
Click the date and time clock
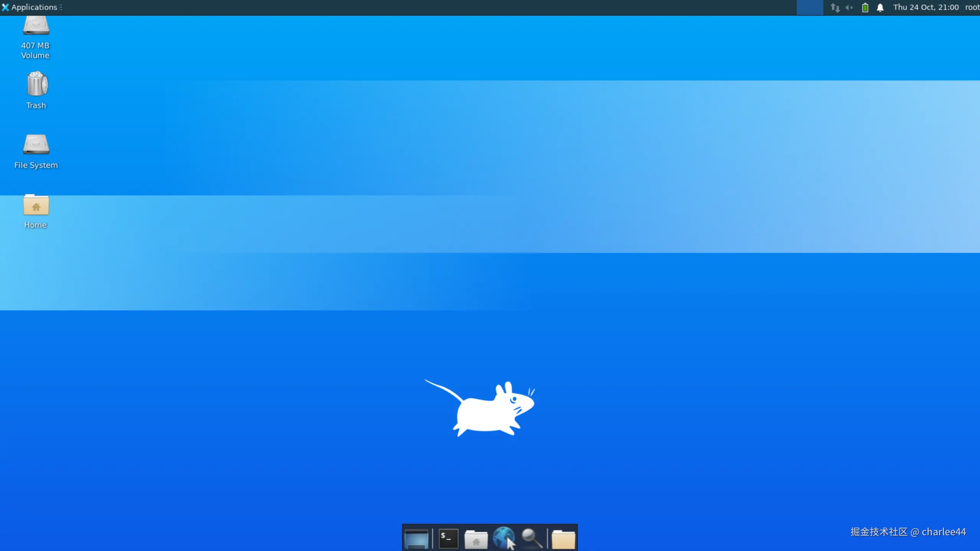pyautogui.click(x=926, y=7)
